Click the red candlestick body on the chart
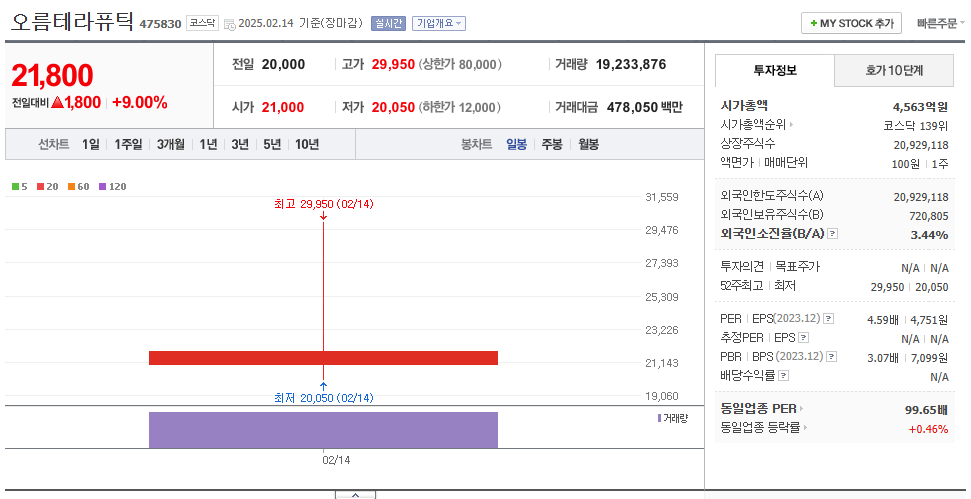 click(323, 358)
